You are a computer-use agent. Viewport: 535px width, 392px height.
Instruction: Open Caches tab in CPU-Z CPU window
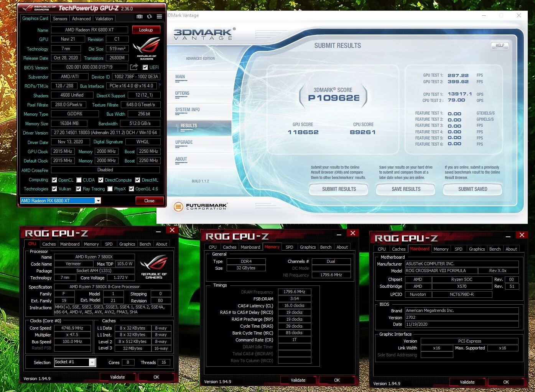(x=49, y=244)
